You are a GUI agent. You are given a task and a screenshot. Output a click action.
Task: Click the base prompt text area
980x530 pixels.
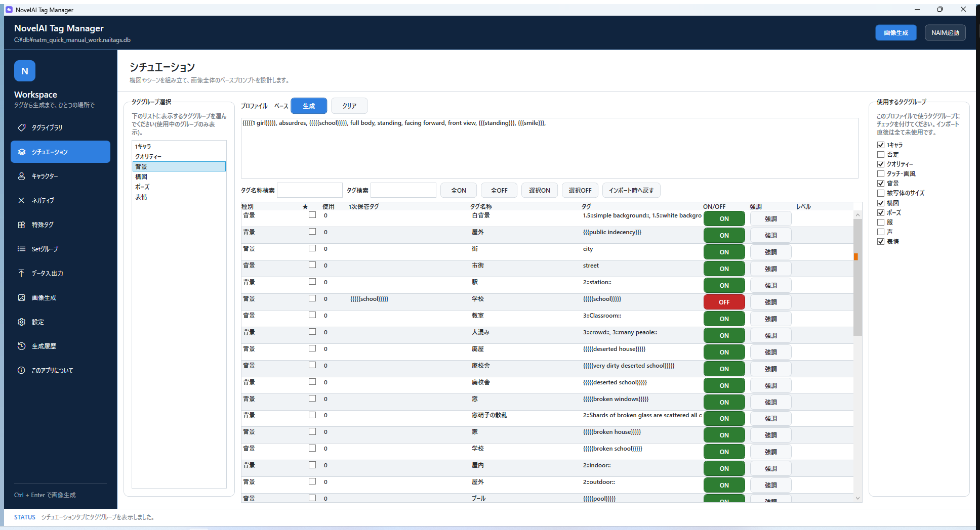coord(549,148)
